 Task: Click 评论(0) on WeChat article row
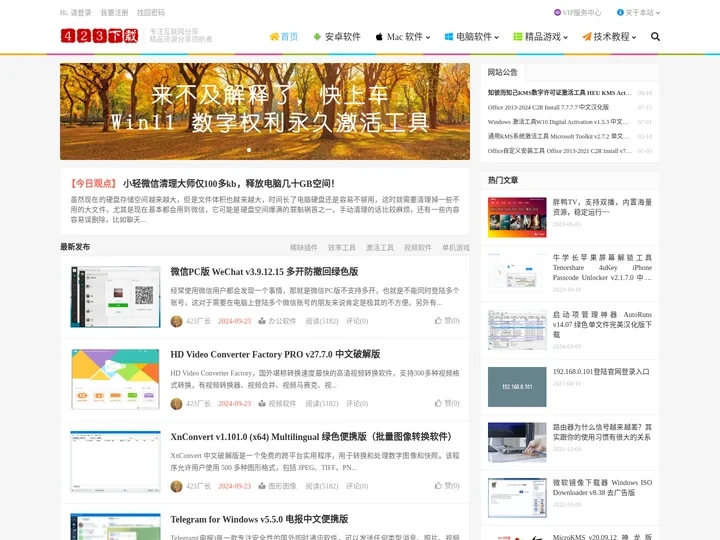tap(357, 321)
